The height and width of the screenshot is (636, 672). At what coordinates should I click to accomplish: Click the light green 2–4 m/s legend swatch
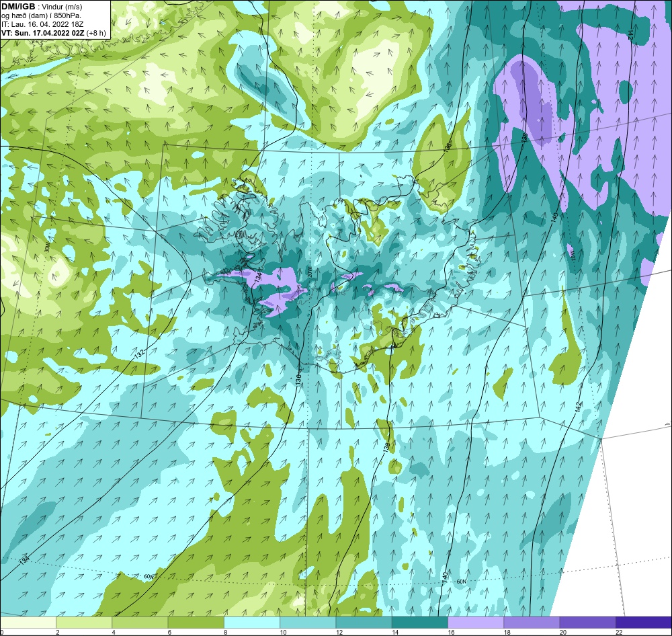coord(84,622)
